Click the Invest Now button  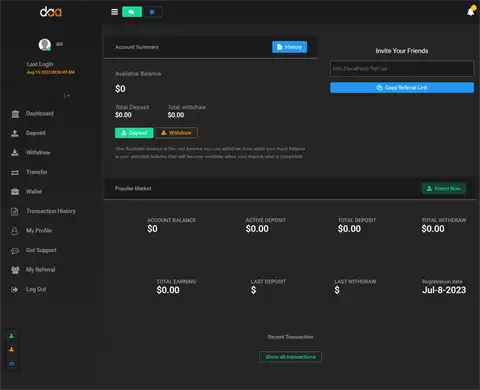point(444,188)
